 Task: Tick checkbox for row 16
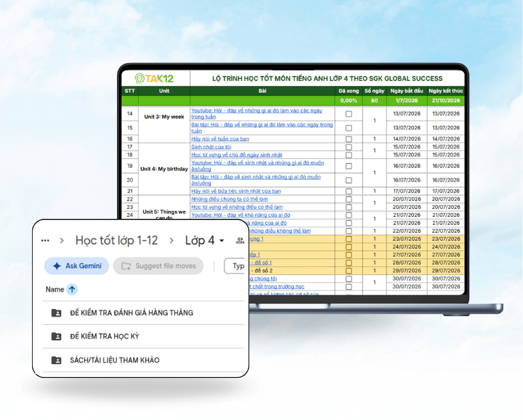(348, 139)
